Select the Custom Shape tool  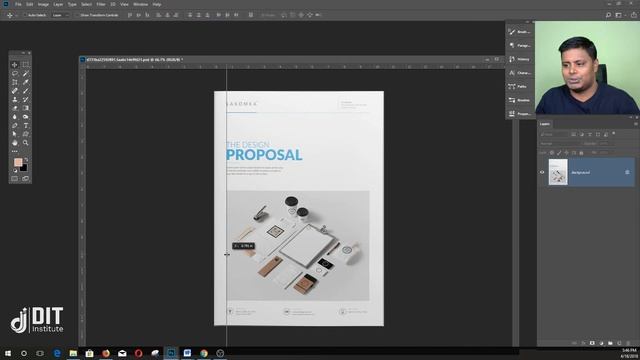click(26, 134)
